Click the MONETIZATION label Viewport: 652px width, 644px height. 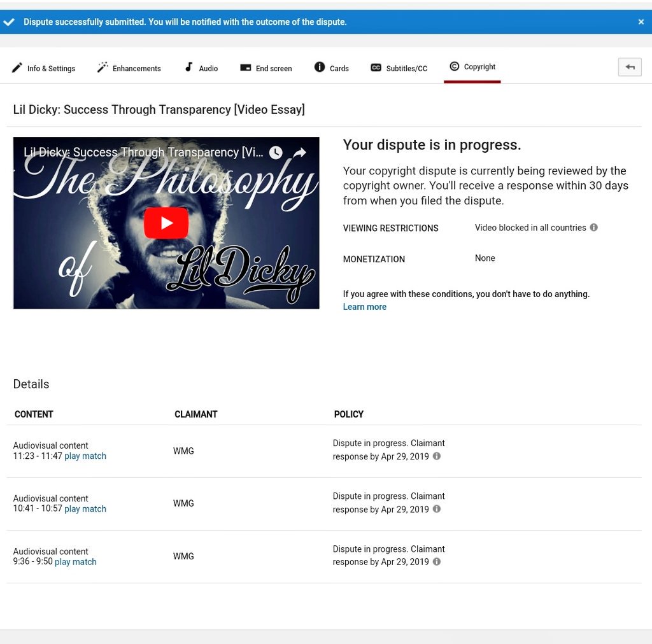(374, 259)
